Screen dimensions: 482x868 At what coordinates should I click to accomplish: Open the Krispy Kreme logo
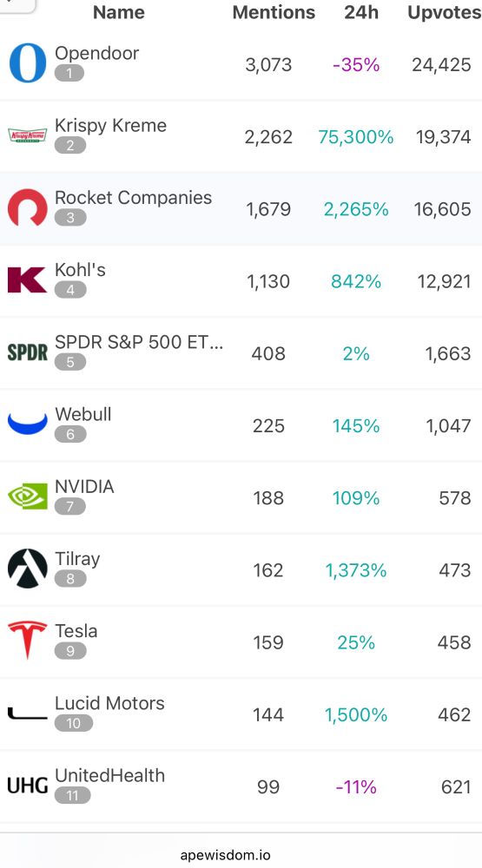pyautogui.click(x=28, y=135)
